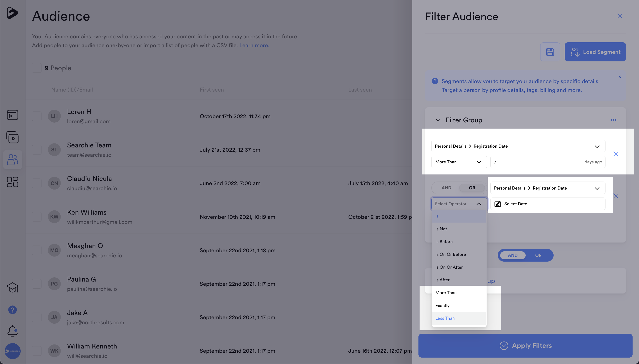Image resolution: width=639 pixels, height=364 pixels.
Task: Click the help question mark sidebar icon
Action: point(12,310)
